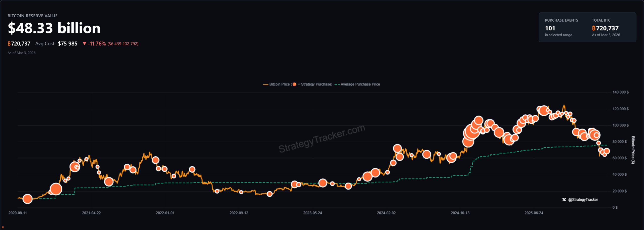Toggle the Average Purchase Price legend entry
The width and height of the screenshot is (644, 230).
(x=360, y=84)
